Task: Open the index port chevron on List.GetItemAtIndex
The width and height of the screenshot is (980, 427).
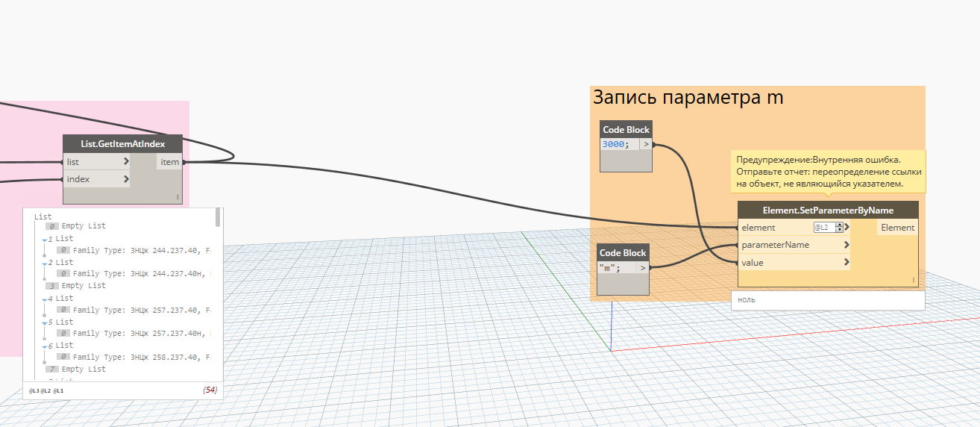Action: coord(126,179)
